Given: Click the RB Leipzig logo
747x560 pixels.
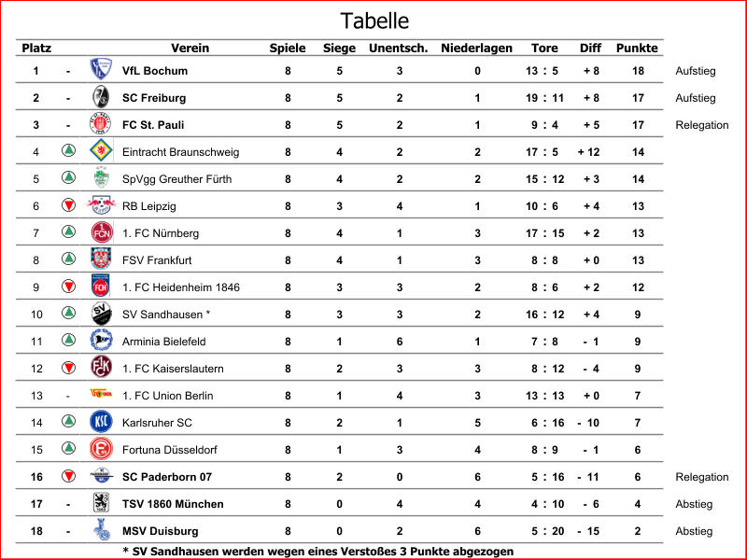Looking at the screenshot, I should [x=101, y=205].
